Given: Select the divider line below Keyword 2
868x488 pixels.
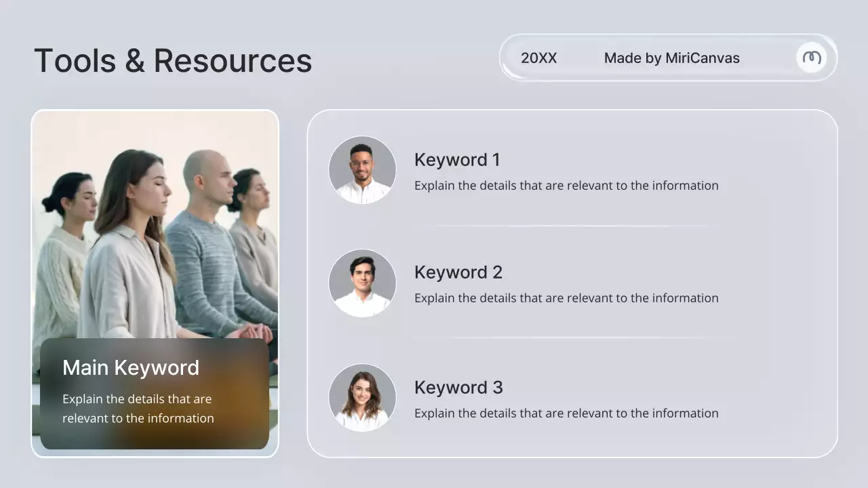Looking at the screenshot, I should (587, 336).
